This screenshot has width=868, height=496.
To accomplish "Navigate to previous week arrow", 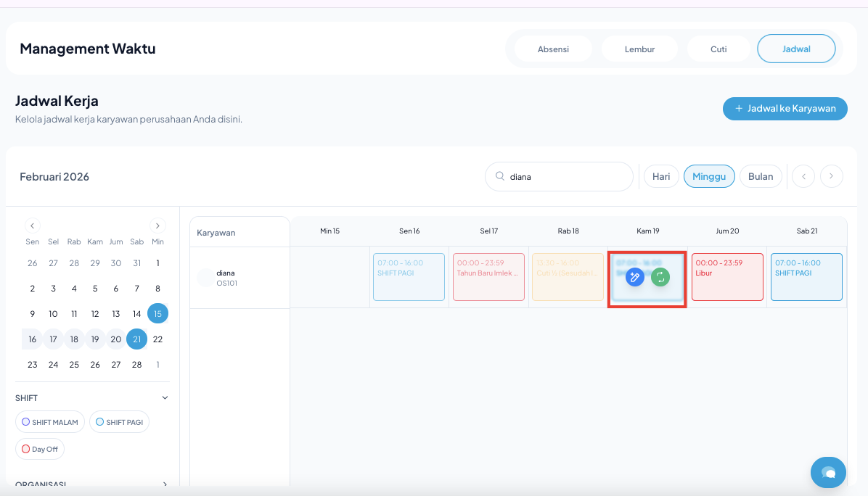I will pos(803,176).
